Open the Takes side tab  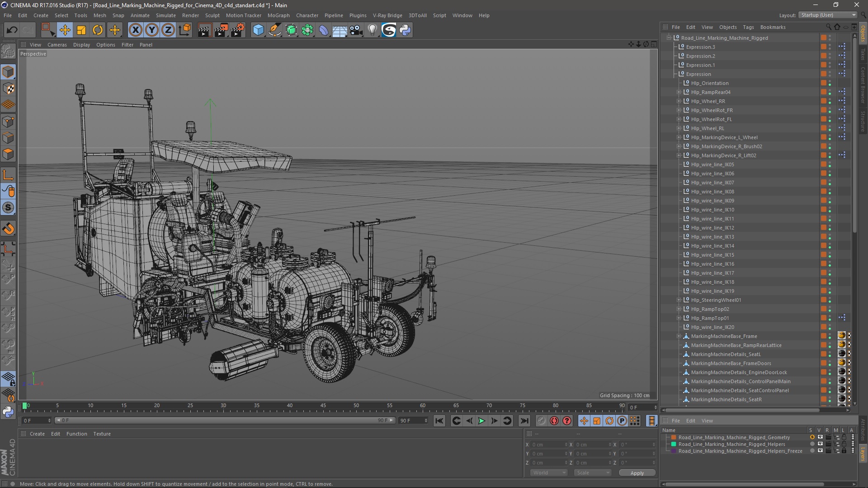coord(863,54)
